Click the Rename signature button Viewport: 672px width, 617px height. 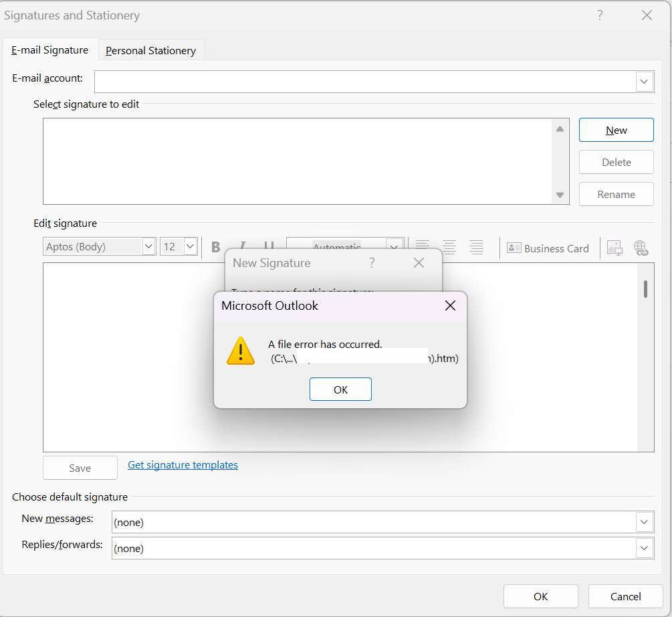coord(616,194)
